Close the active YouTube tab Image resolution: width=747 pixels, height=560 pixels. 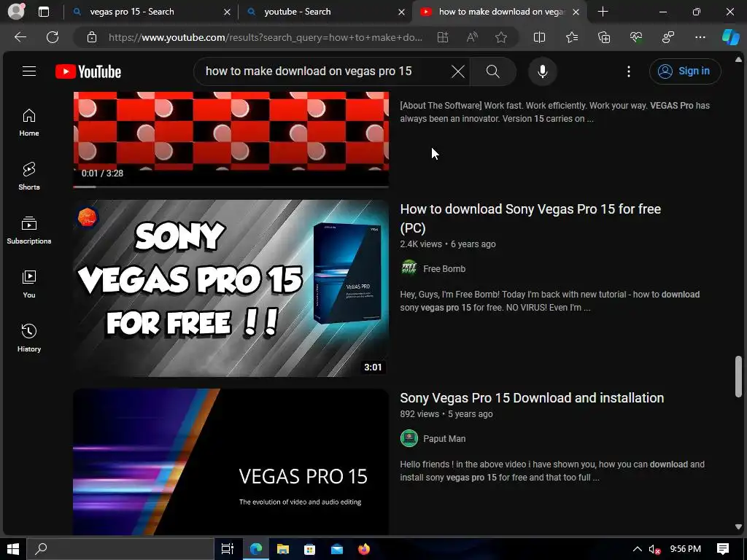point(576,12)
